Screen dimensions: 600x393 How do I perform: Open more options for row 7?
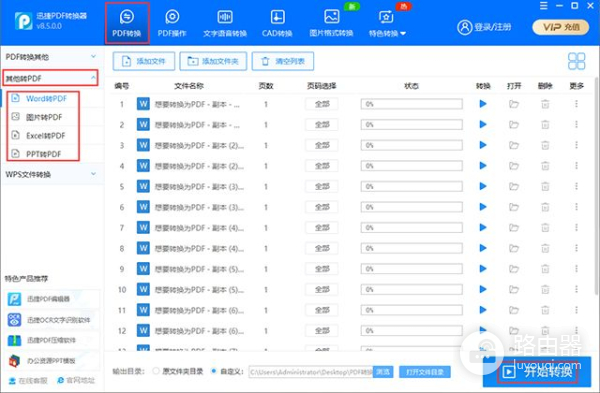(x=576, y=228)
